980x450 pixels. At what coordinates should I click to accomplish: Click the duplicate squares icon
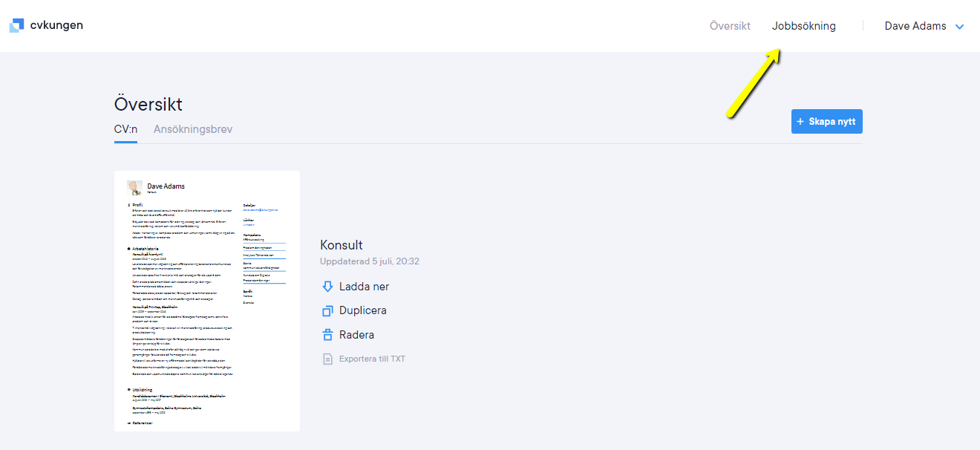[327, 311]
